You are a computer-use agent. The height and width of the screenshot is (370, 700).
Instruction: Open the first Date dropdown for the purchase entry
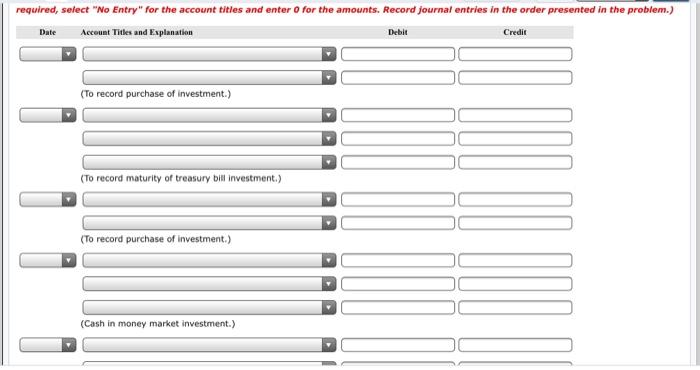48,54
